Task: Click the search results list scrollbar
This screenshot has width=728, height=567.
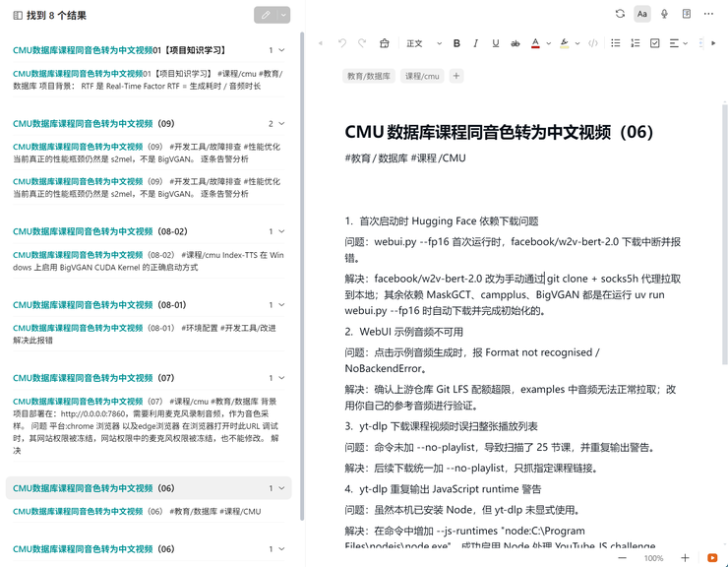Action: pos(302,276)
